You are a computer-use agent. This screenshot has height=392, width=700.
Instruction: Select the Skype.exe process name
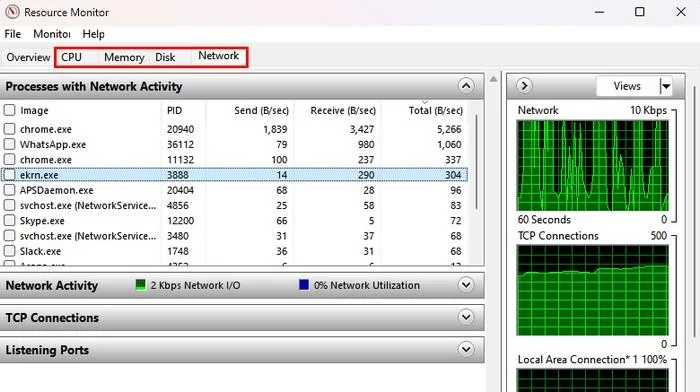pos(42,221)
